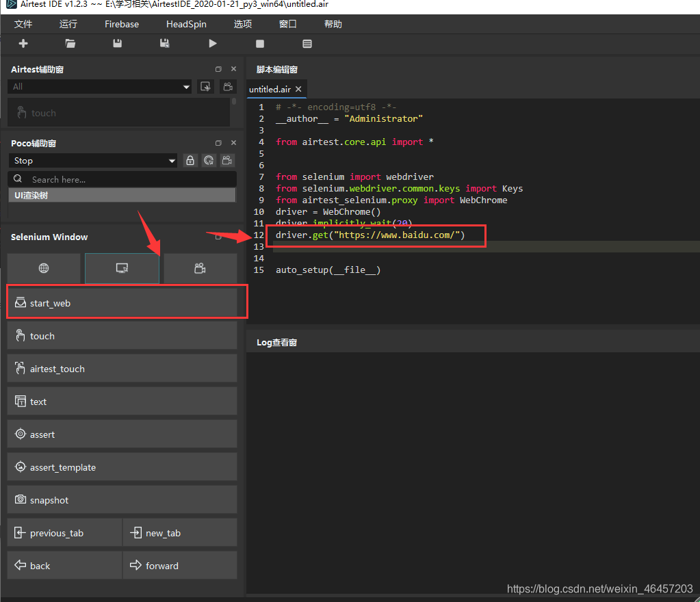Screen dimensions: 700x602
Task: Click the insert-into-script icon in Airtest assistant
Action: tap(205, 87)
